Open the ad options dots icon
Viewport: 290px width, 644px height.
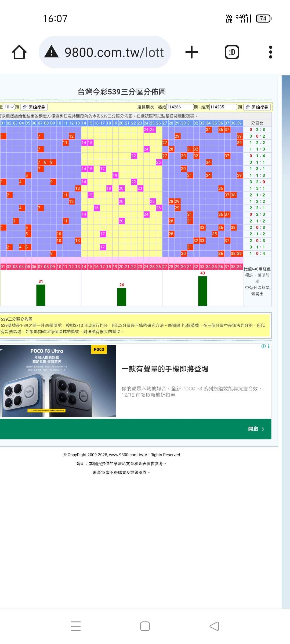click(x=269, y=346)
